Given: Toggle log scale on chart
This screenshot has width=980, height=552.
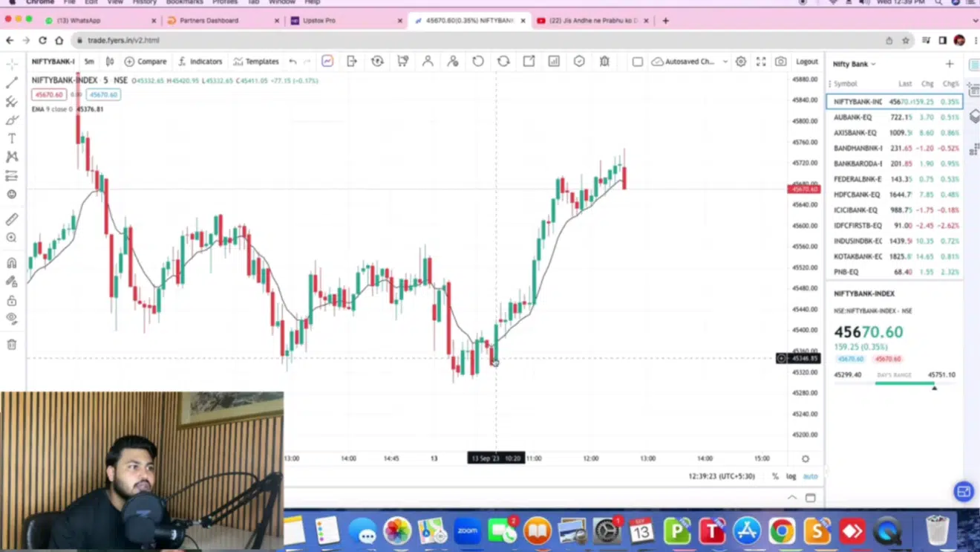Looking at the screenshot, I should [791, 476].
